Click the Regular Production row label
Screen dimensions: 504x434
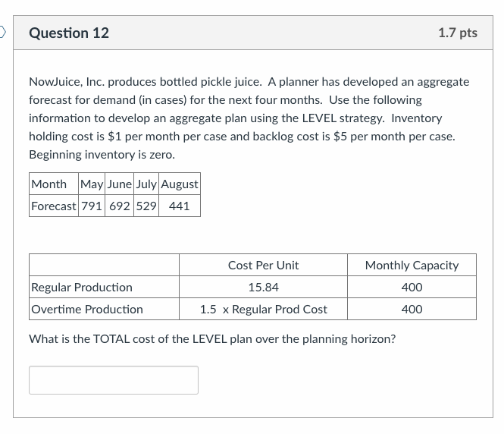(104, 287)
